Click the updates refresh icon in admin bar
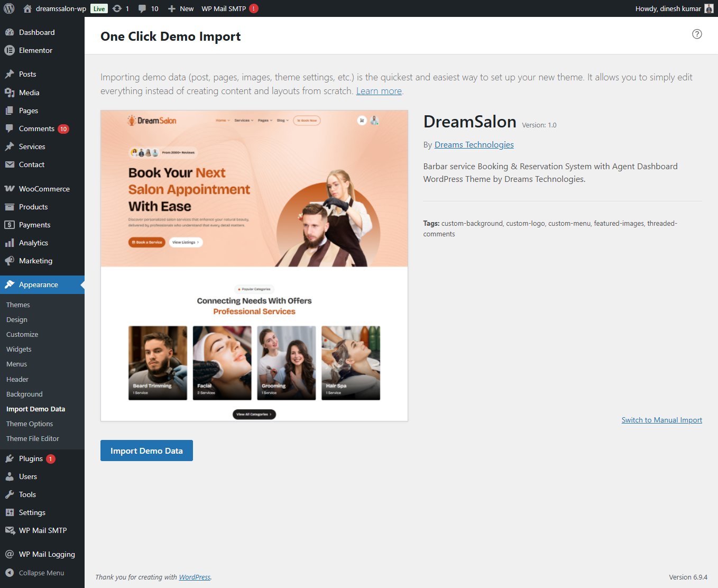Screen dimensions: 718x588 [x=117, y=8]
